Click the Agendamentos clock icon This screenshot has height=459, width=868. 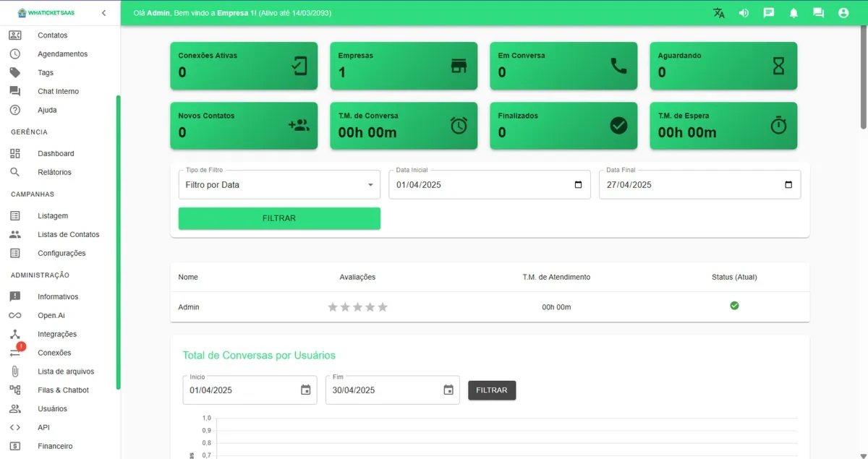point(15,53)
